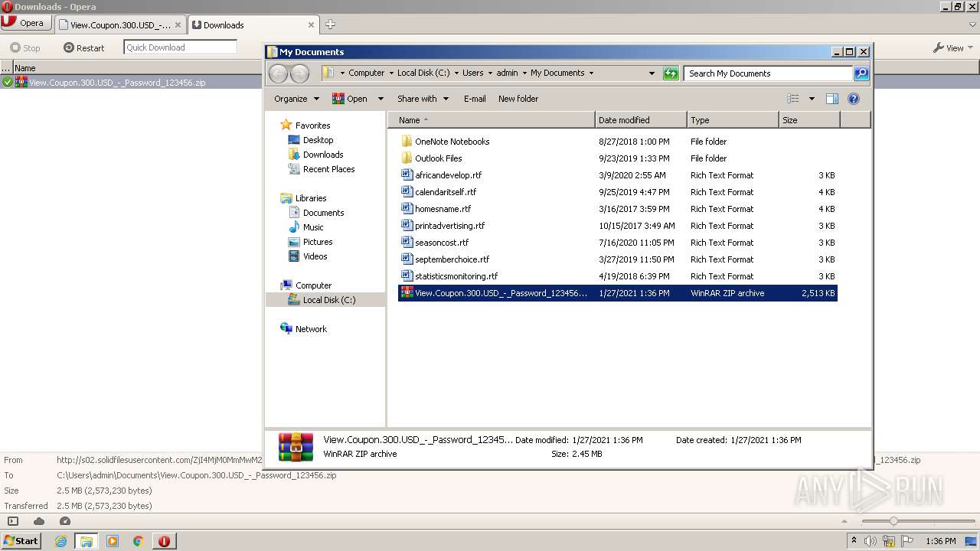Open a new Opera tab with plus icon
This screenshot has width=980, height=551.
tap(330, 24)
